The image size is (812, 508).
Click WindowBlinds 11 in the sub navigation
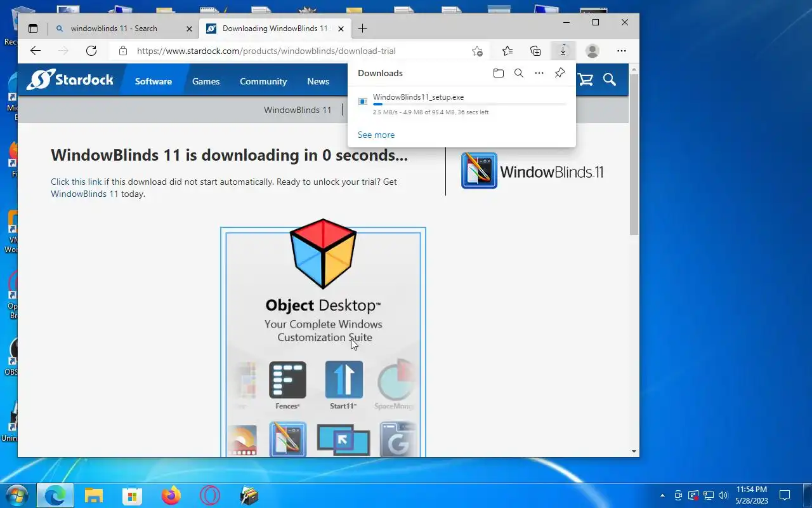pyautogui.click(x=298, y=110)
